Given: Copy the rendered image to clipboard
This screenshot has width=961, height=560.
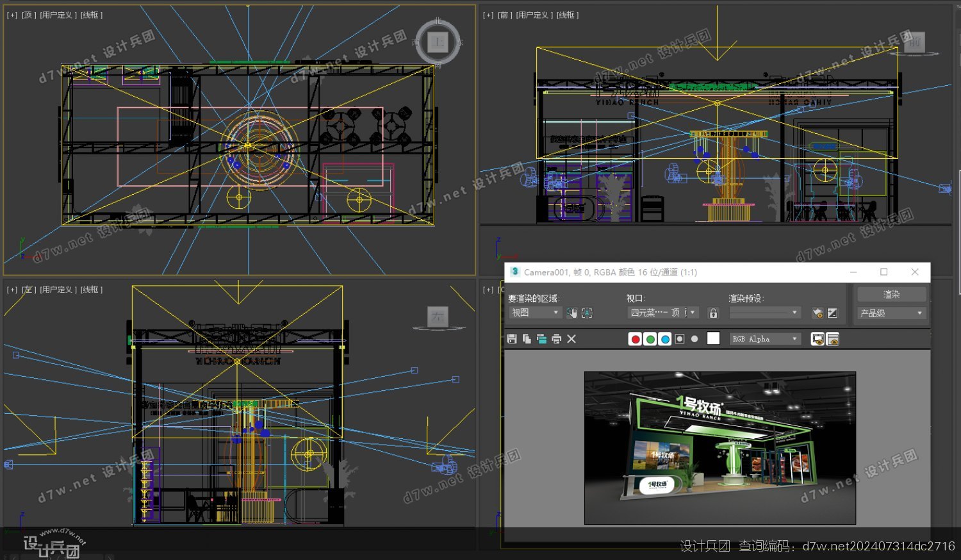Looking at the screenshot, I should 527,339.
